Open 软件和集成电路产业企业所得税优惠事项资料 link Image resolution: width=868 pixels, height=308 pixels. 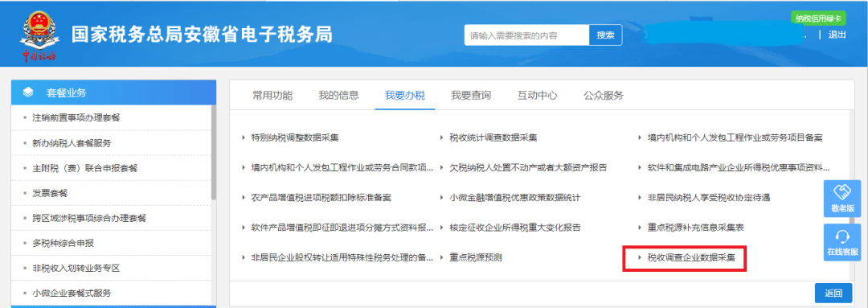(x=739, y=167)
